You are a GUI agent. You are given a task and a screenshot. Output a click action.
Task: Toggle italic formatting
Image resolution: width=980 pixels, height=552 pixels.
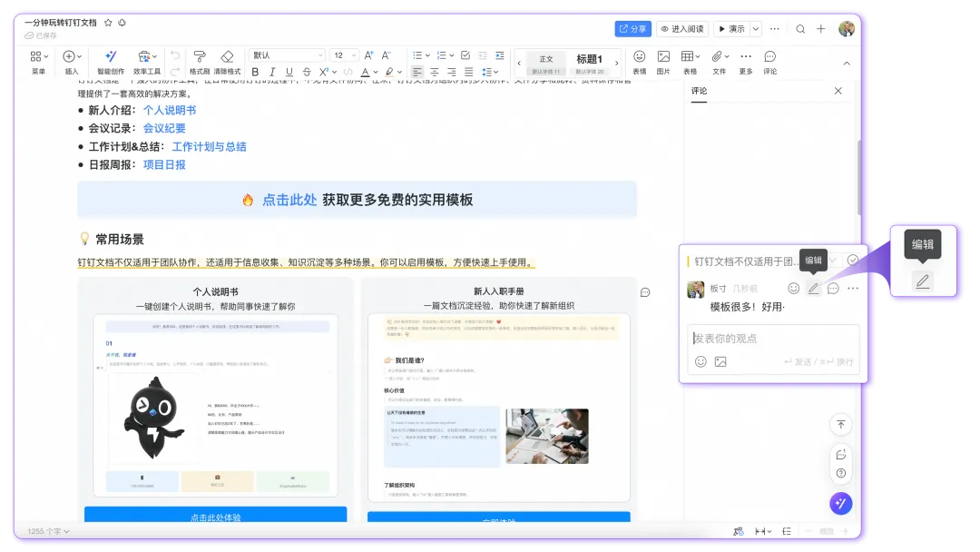(272, 72)
